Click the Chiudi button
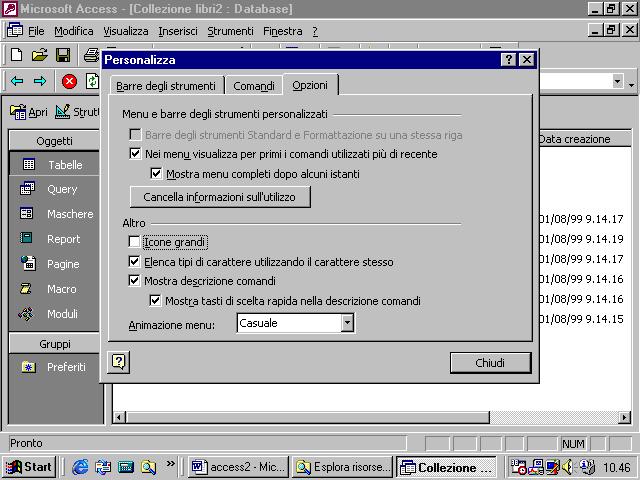 click(x=491, y=363)
